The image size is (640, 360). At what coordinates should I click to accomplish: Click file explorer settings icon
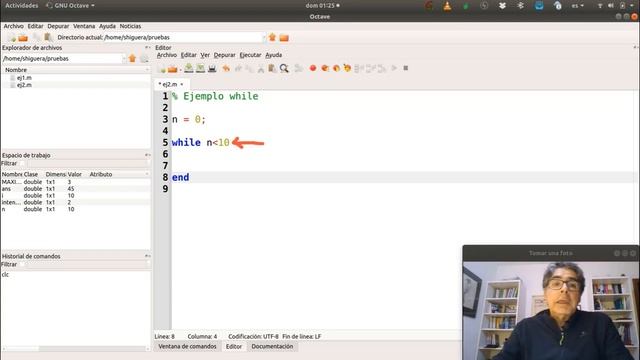click(x=144, y=59)
